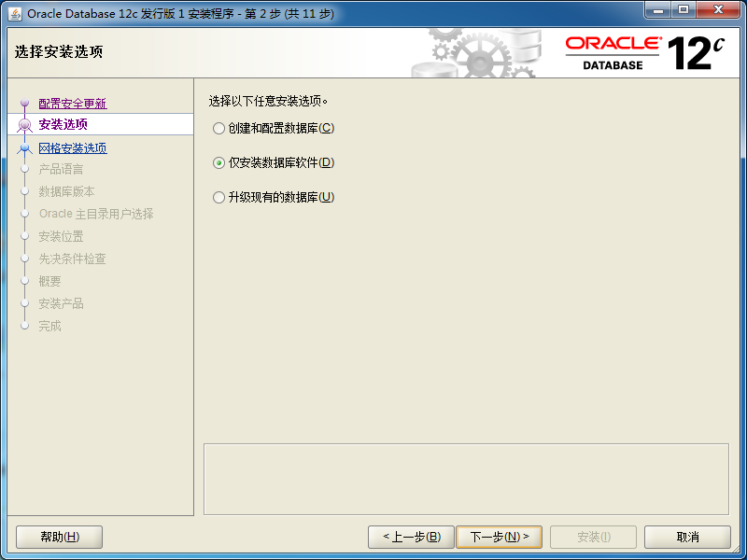The width and height of the screenshot is (747, 560).
Task: Click the 配置安全更新 step bullet icon
Action: pyautogui.click(x=25, y=103)
